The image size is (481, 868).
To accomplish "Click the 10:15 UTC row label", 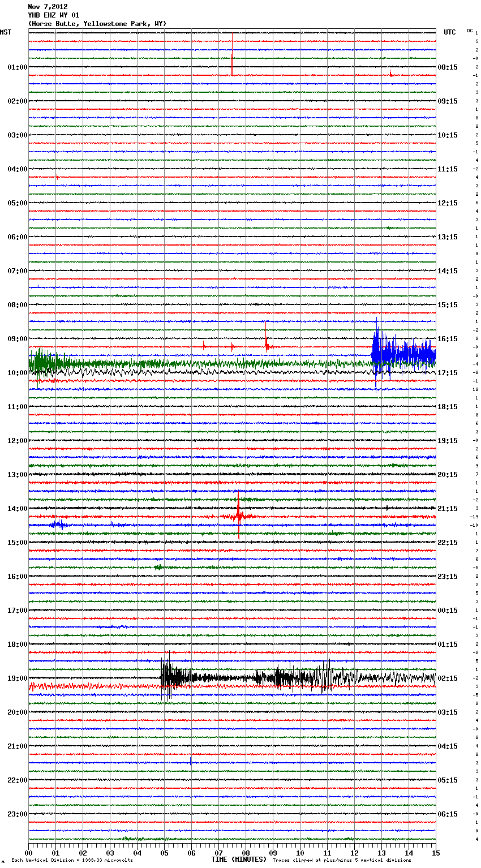I will (x=448, y=135).
